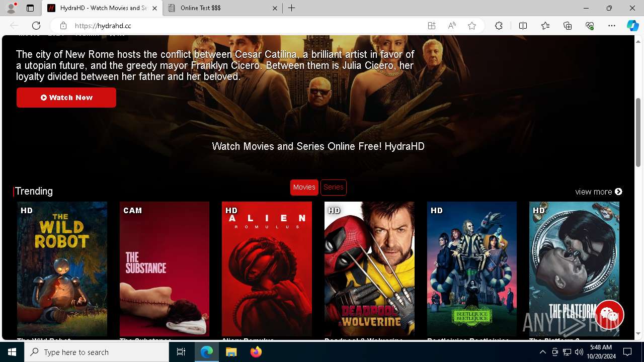Open Microsoft Edge from taskbar
The width and height of the screenshot is (644, 362).
(207, 352)
